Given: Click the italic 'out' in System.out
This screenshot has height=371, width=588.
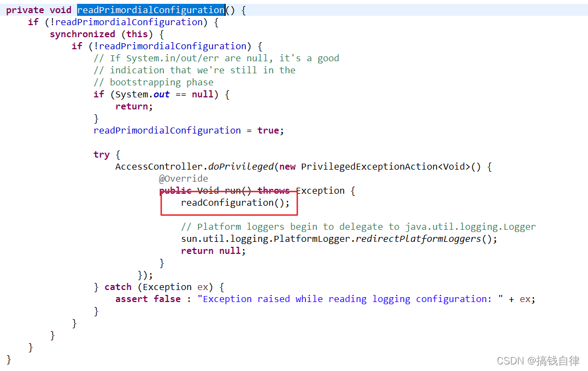Looking at the screenshot, I should tap(162, 94).
